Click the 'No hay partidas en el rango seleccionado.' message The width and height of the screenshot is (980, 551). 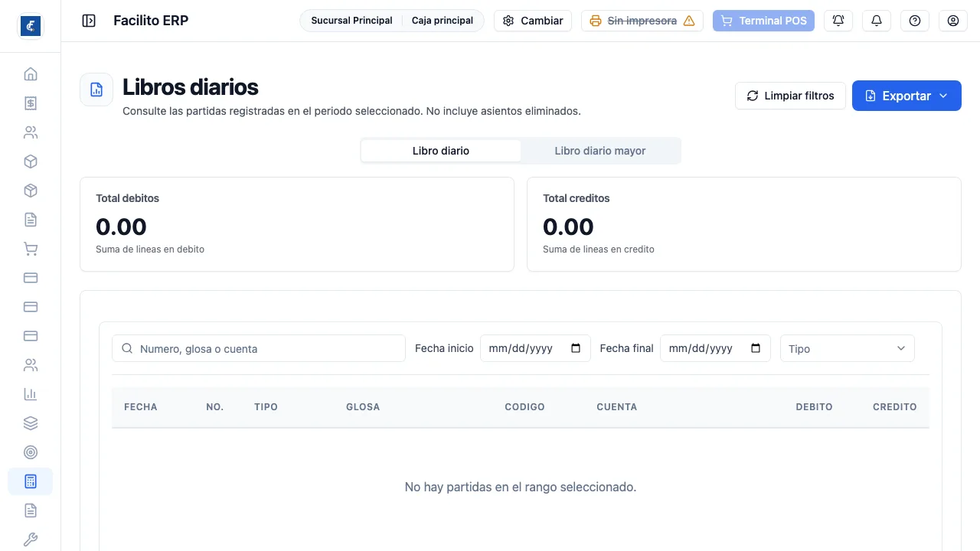click(521, 487)
